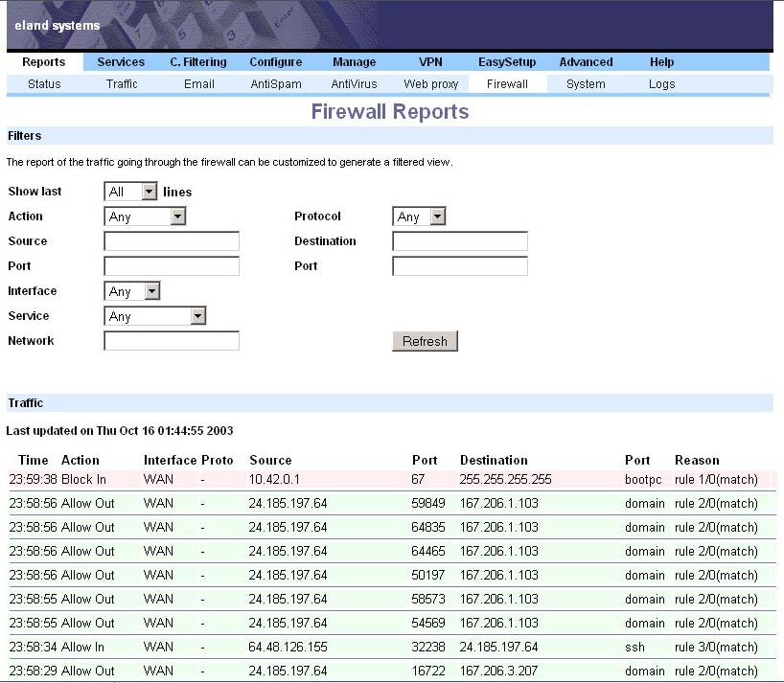Switch to Status report sub-tab
Screen dimensions: 784x683
click(44, 84)
